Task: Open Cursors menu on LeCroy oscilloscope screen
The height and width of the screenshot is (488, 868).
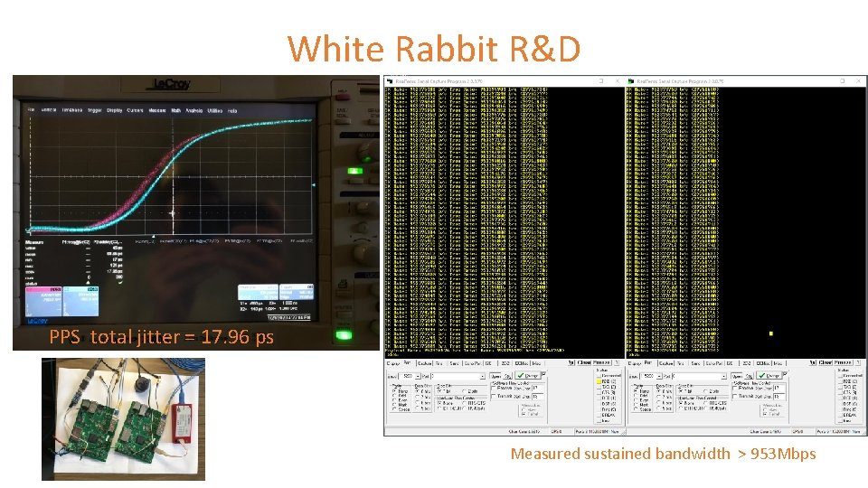Action: tap(135, 110)
